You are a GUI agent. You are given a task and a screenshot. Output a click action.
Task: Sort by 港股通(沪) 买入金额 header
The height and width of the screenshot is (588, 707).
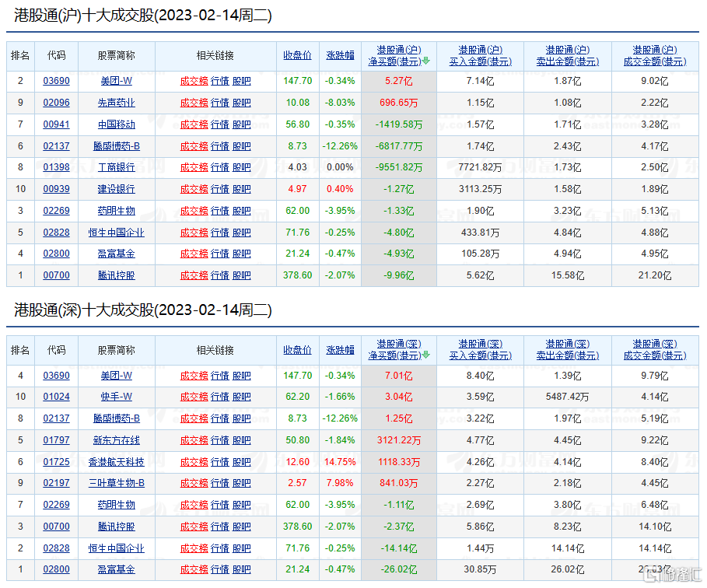click(480, 55)
